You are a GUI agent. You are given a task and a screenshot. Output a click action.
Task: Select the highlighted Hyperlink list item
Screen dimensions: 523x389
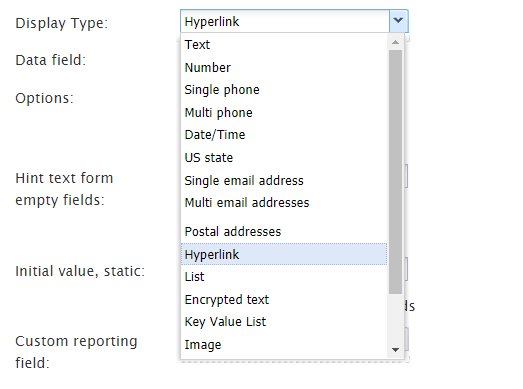coord(284,254)
